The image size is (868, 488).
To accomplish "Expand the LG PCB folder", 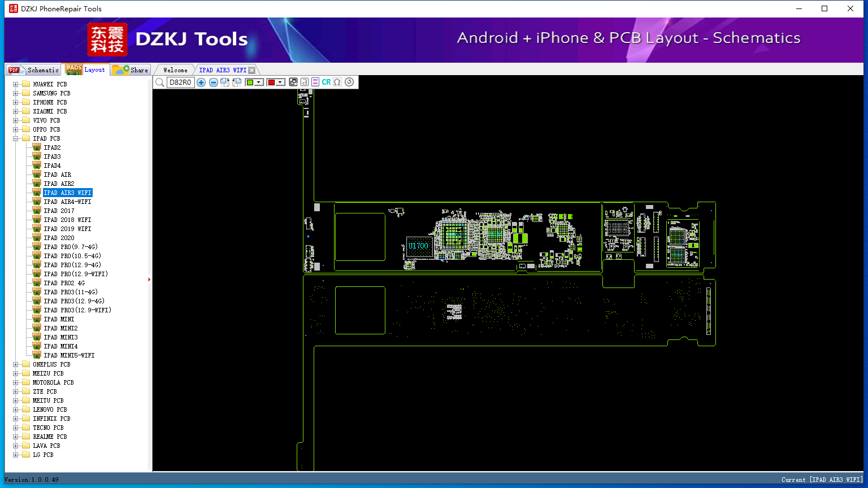I will pyautogui.click(x=16, y=455).
